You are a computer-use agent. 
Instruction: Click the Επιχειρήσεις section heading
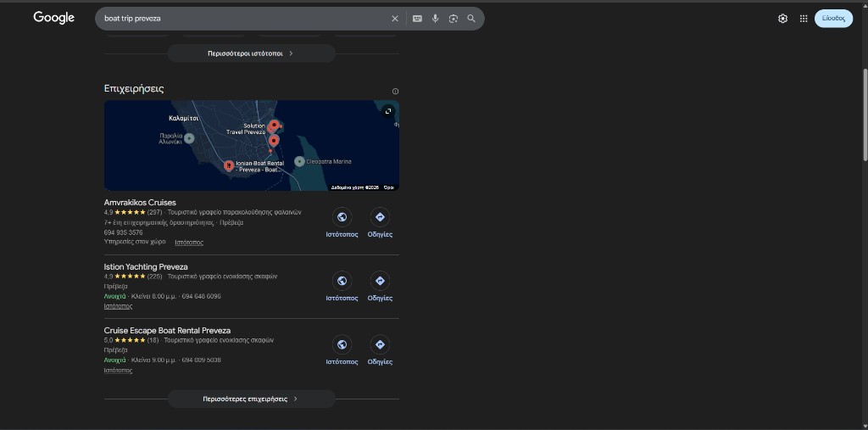click(x=134, y=89)
